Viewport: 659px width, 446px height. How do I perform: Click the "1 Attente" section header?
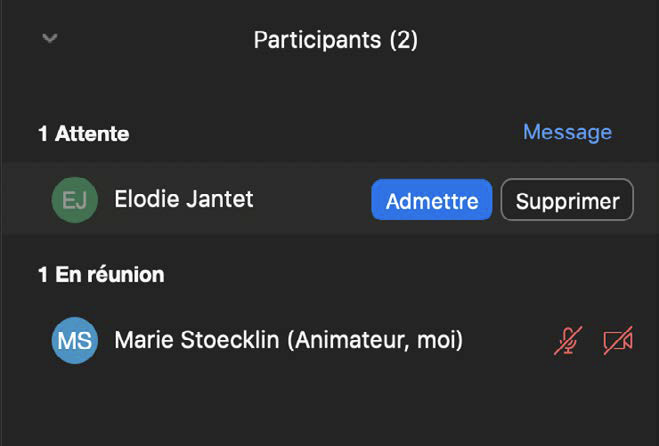[x=83, y=133]
